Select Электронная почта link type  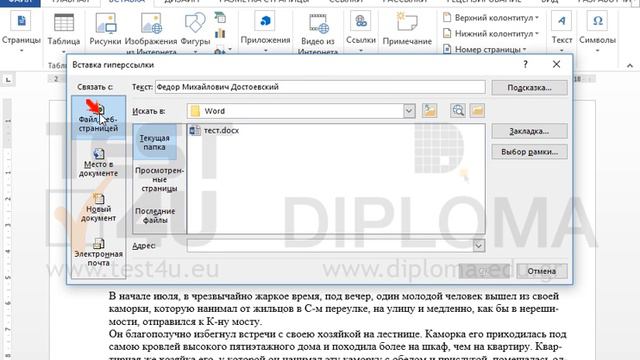tap(98, 252)
